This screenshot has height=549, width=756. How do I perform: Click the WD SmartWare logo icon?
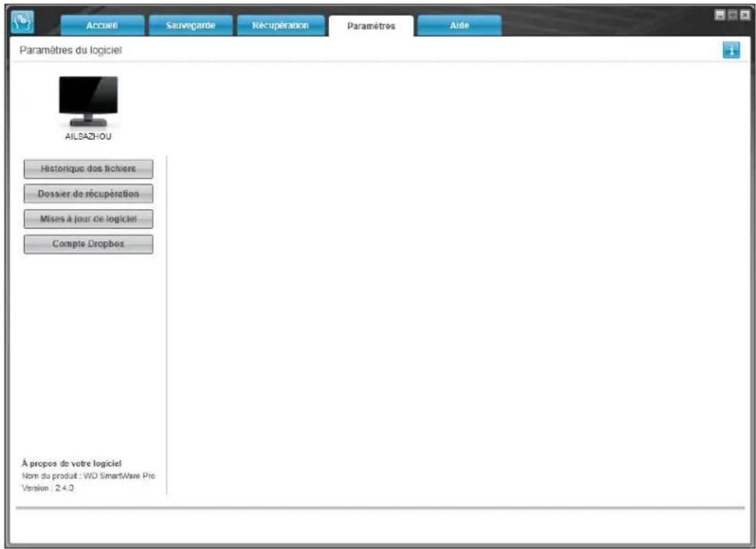point(22,22)
